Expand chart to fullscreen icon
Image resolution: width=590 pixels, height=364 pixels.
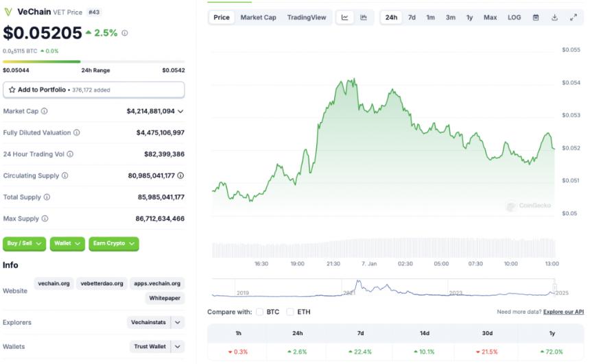pyautogui.click(x=574, y=17)
